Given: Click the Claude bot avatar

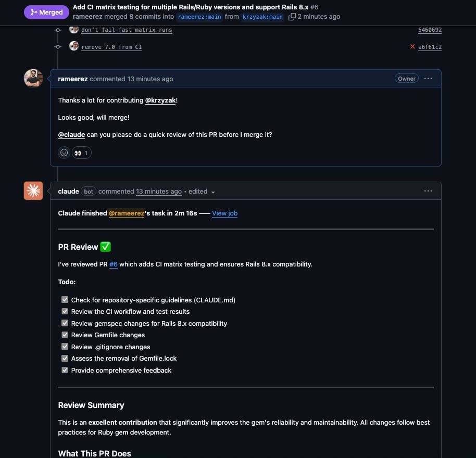Looking at the screenshot, I should (x=33, y=191).
